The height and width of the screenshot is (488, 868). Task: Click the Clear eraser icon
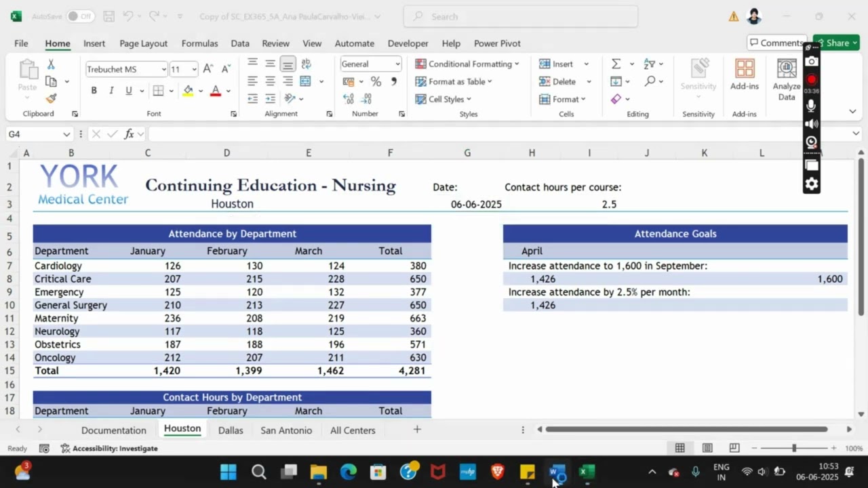coord(616,99)
